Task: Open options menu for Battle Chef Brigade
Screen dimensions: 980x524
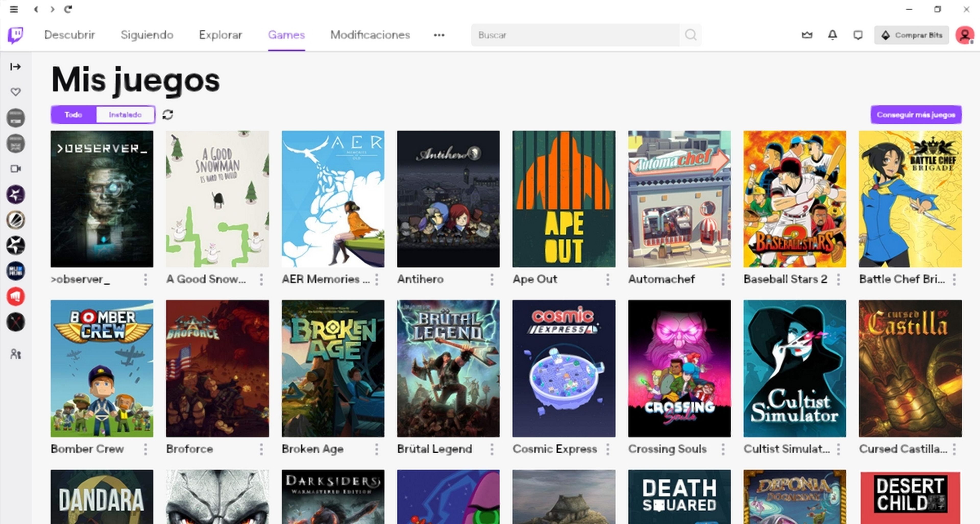Action: 954,280
